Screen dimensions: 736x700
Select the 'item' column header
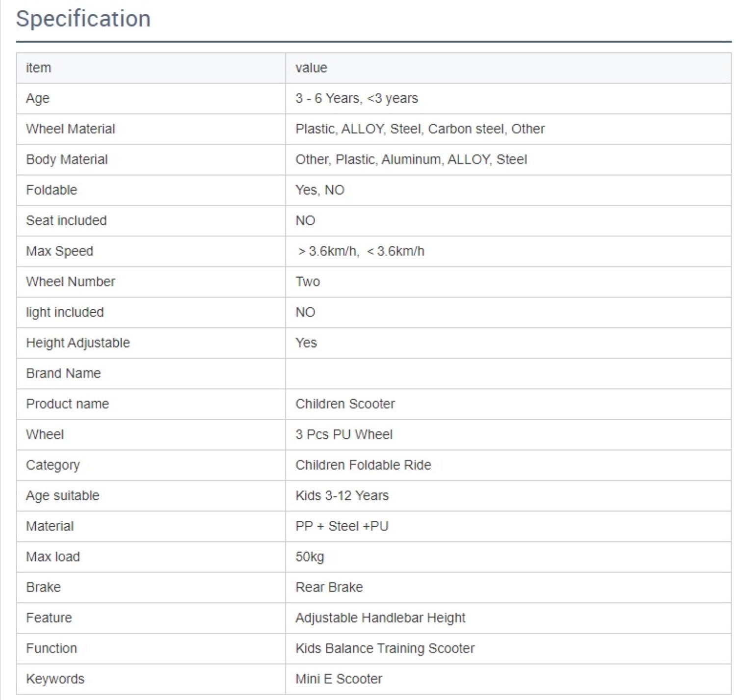coord(38,68)
